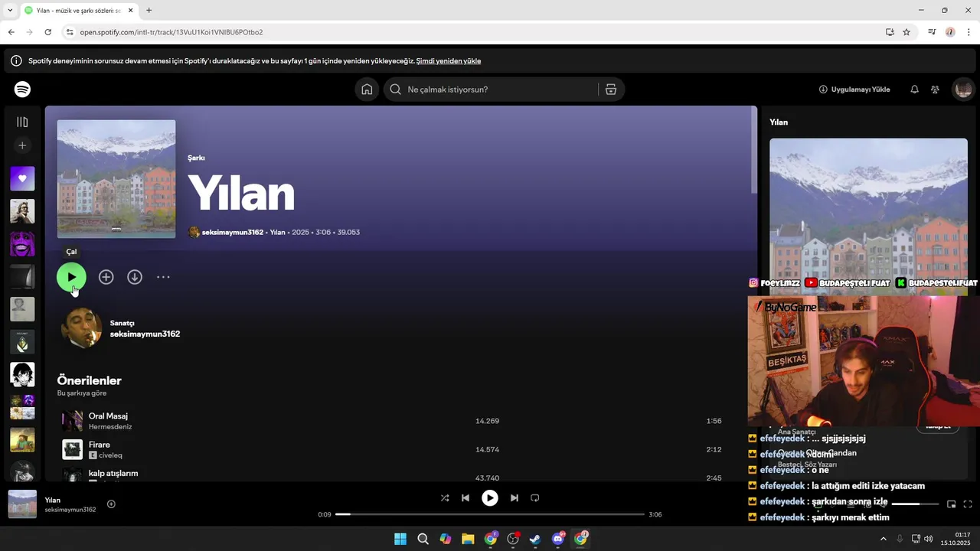Open the mini player icon
The image size is (980, 551).
pyautogui.click(x=952, y=504)
